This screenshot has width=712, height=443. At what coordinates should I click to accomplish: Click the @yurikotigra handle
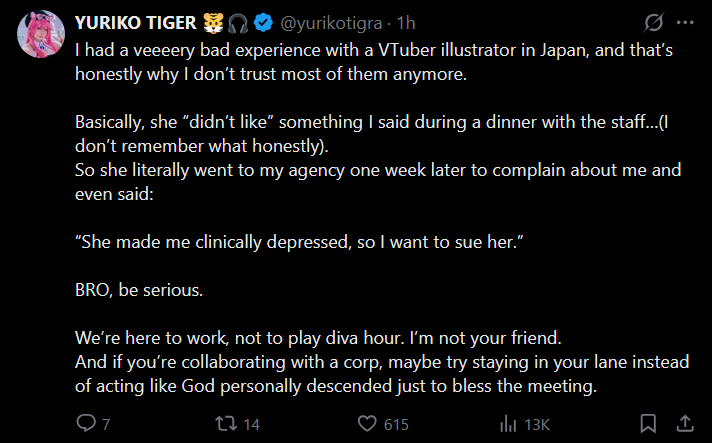(x=328, y=21)
